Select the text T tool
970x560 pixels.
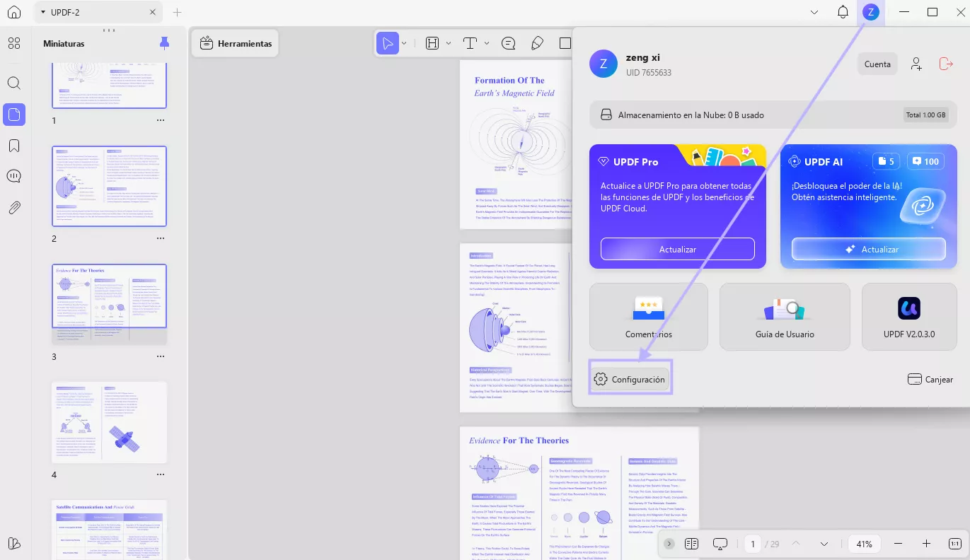tap(470, 43)
